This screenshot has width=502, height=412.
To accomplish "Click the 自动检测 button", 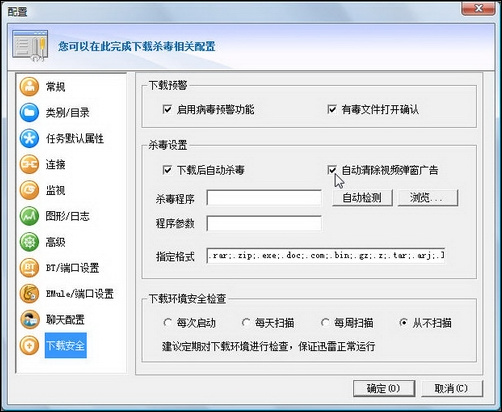I will coord(362,198).
